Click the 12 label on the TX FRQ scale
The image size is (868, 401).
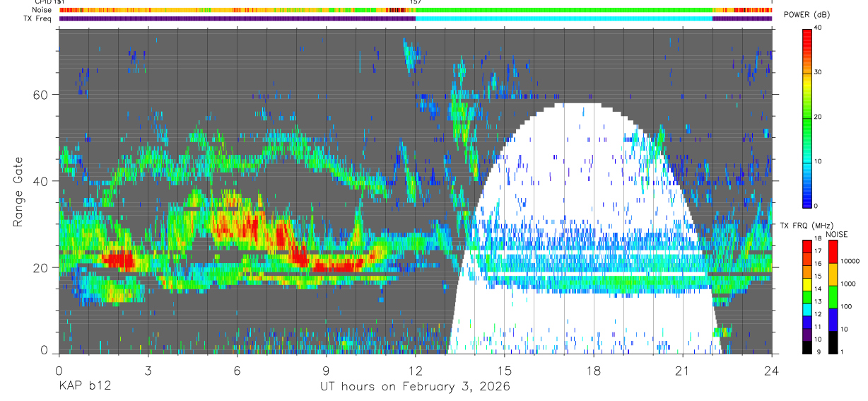click(817, 315)
